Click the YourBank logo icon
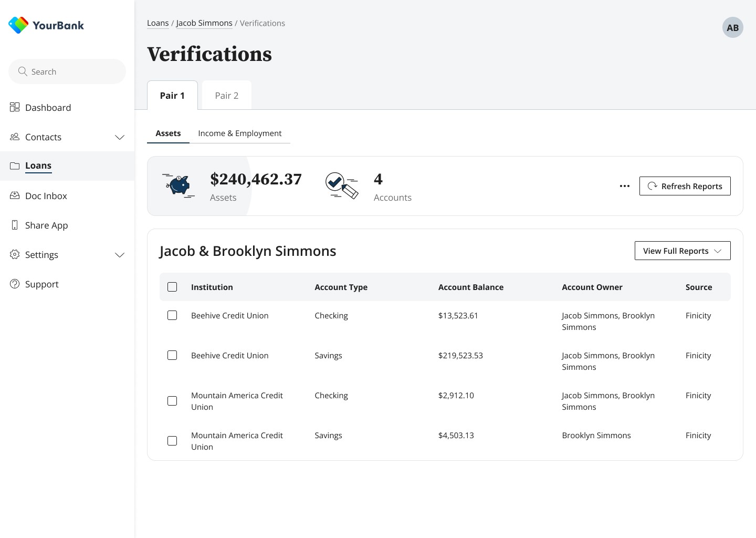The image size is (756, 538). tap(18, 25)
